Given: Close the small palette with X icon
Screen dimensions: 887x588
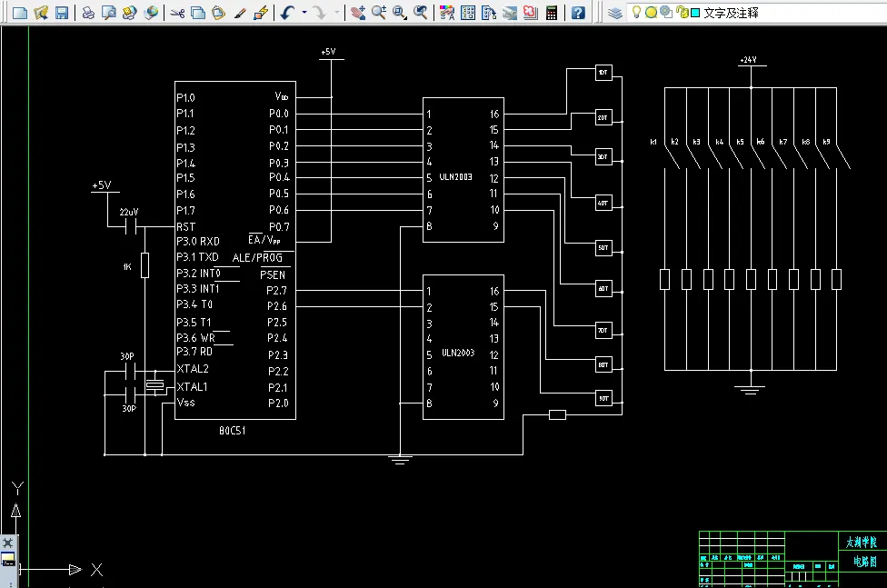Looking at the screenshot, I should click(8, 543).
